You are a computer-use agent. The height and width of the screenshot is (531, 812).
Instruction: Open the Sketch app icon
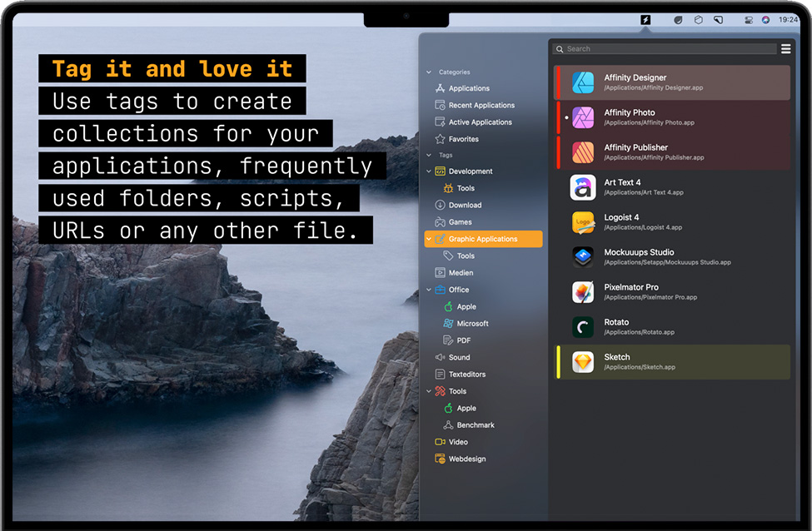click(x=583, y=362)
